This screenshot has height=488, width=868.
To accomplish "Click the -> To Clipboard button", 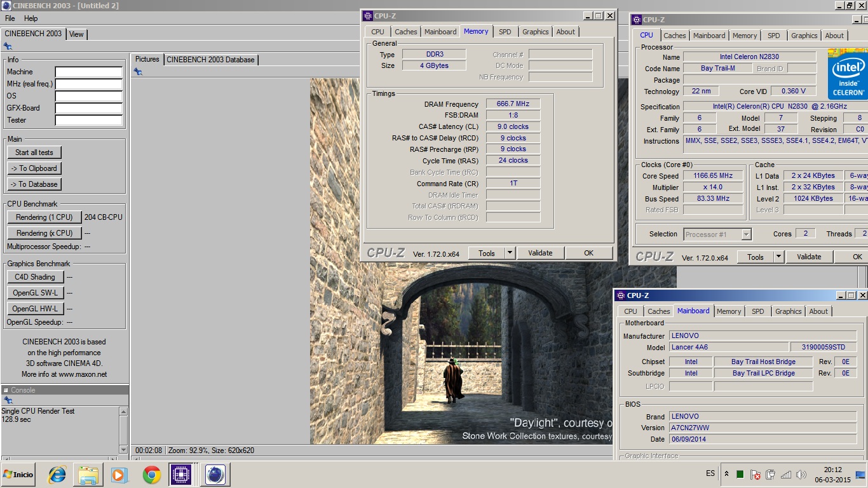I will click(34, 168).
